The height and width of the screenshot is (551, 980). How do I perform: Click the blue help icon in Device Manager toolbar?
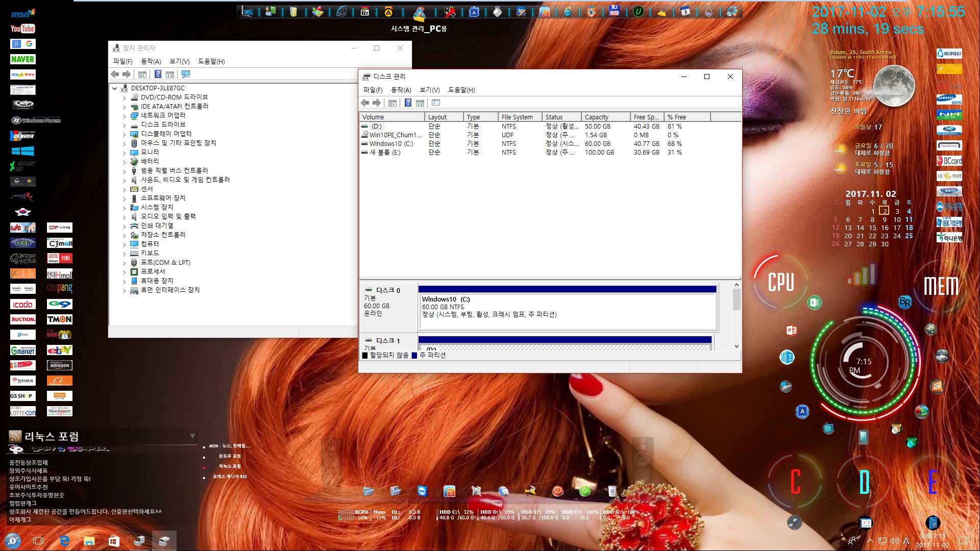[158, 74]
